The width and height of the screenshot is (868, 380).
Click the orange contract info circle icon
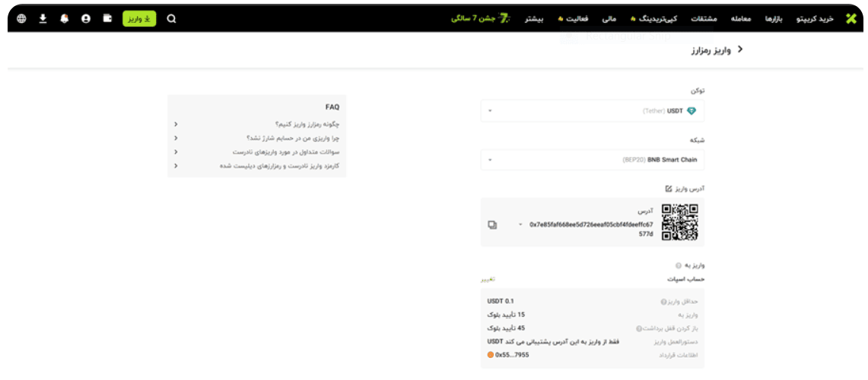pos(491,355)
